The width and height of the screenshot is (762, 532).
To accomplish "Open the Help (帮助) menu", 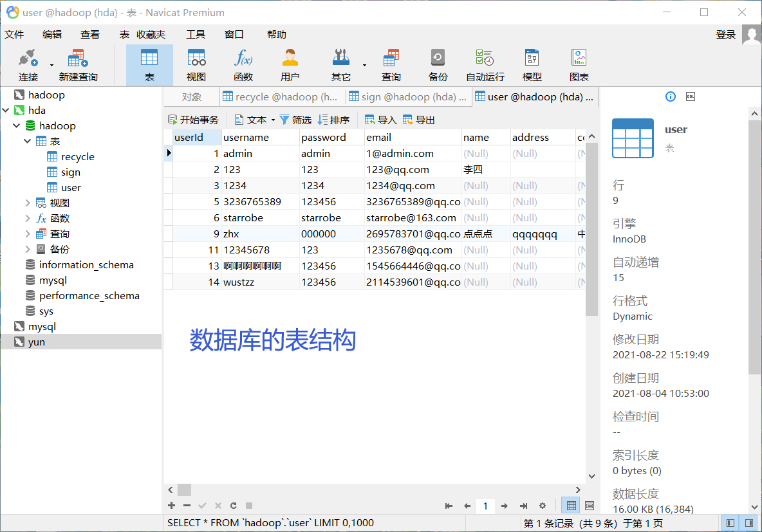I will click(x=277, y=35).
